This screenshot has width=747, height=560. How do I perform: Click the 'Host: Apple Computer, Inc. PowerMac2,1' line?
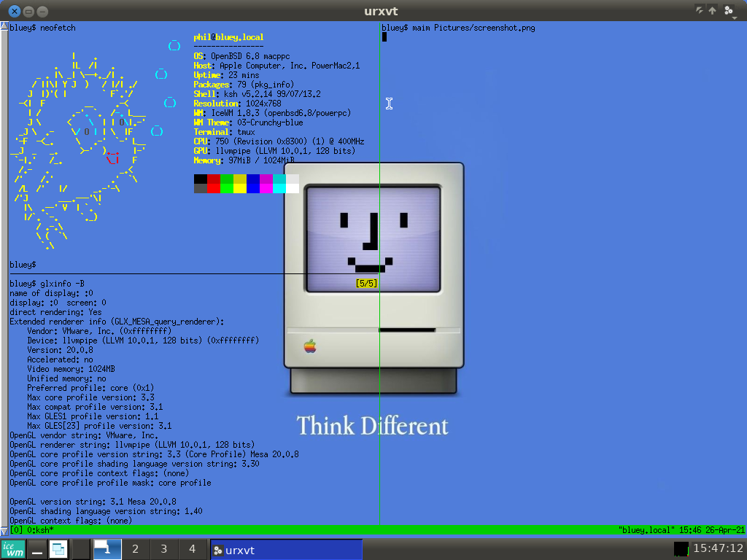coord(276,66)
